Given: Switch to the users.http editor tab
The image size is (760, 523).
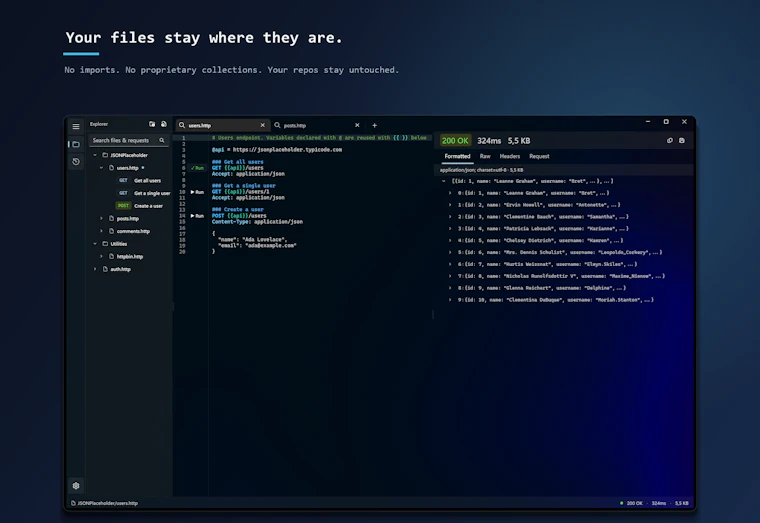Looking at the screenshot, I should pos(222,125).
